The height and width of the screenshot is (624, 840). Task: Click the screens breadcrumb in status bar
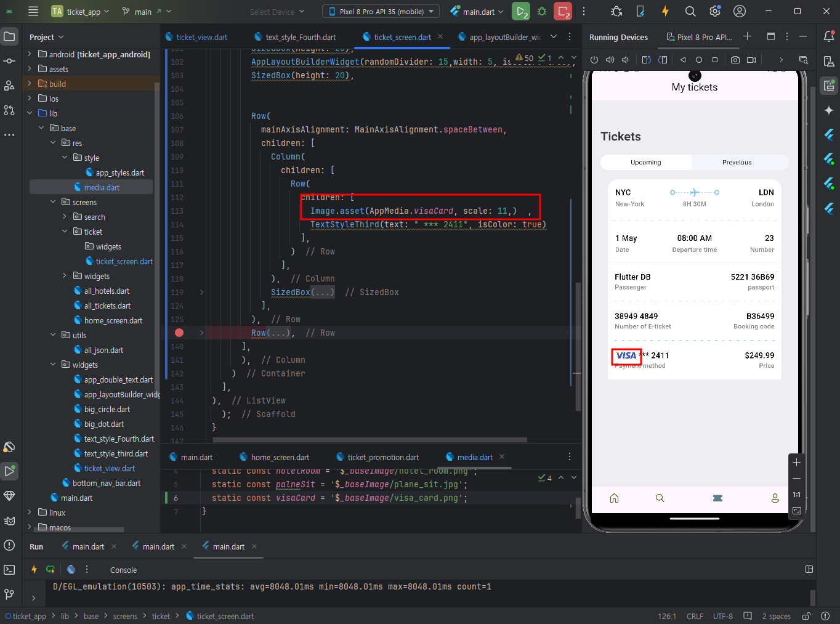click(x=125, y=616)
